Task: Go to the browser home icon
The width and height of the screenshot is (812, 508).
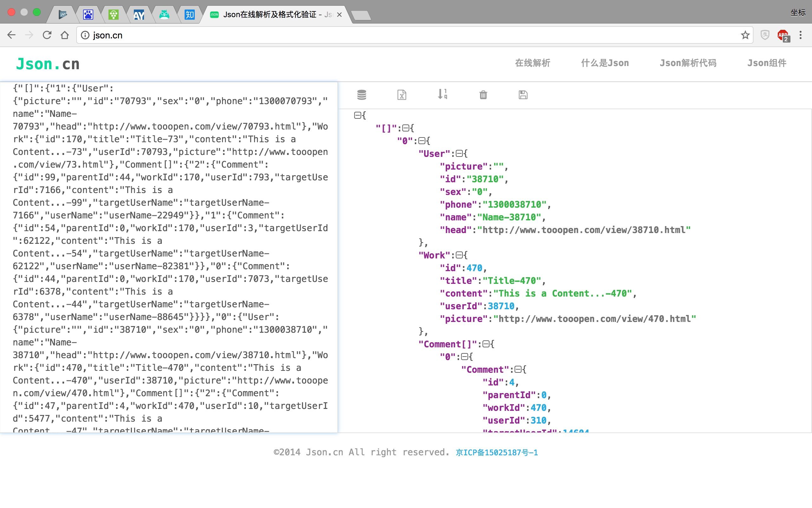Action: (x=65, y=35)
